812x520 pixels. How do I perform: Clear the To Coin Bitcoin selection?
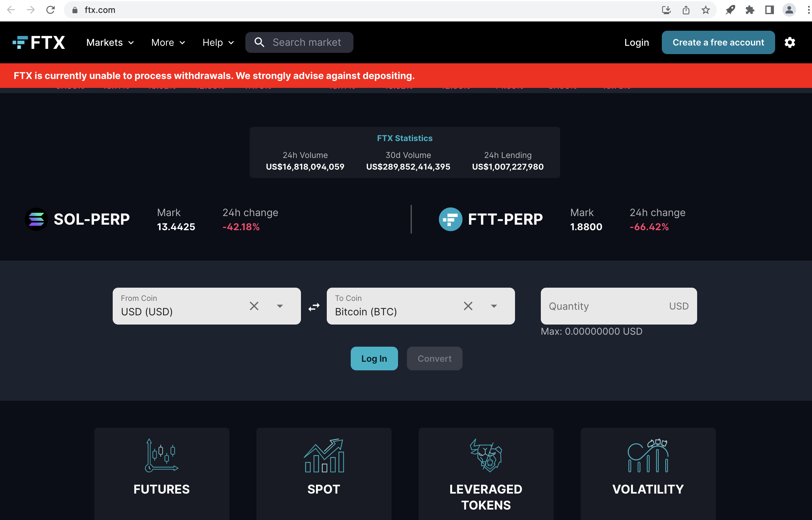click(x=468, y=306)
